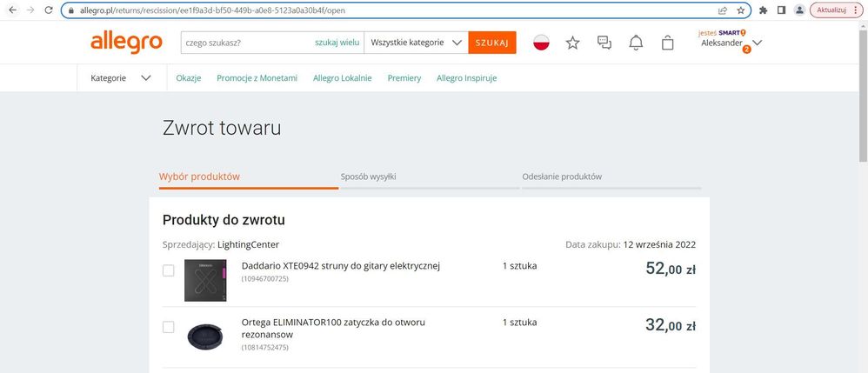Open the browser extensions puzzle icon

point(764,10)
